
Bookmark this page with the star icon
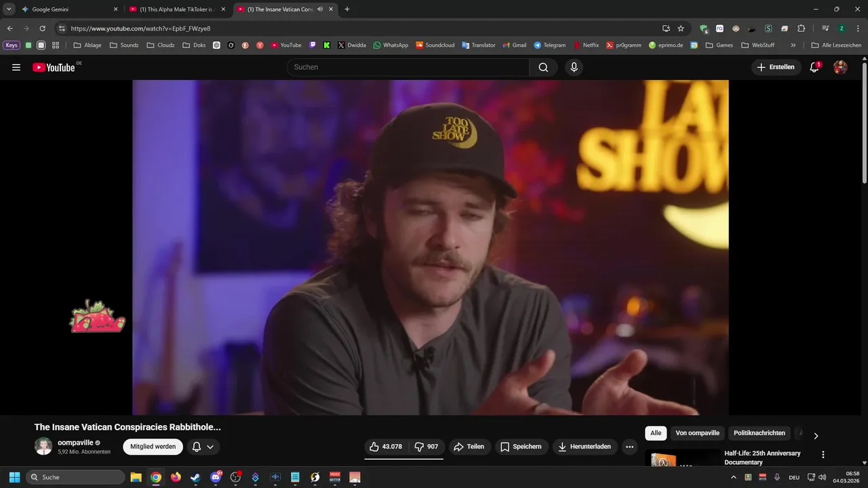(x=681, y=28)
